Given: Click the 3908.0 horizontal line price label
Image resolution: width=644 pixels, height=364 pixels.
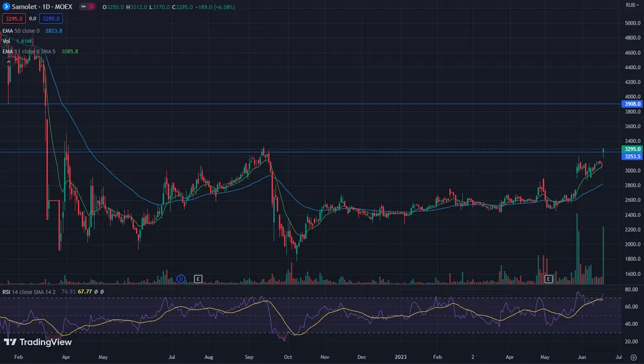Looking at the screenshot, I should click(x=631, y=104).
